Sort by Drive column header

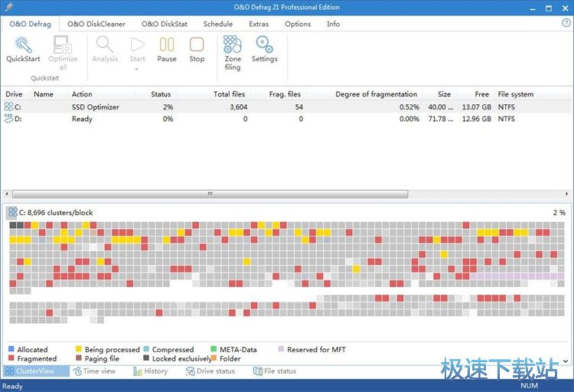click(15, 93)
